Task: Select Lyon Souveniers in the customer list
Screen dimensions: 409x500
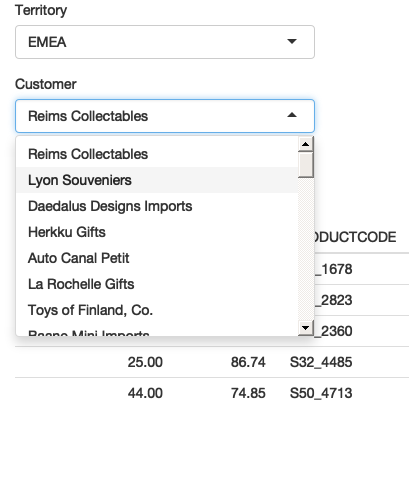Action: click(x=157, y=180)
